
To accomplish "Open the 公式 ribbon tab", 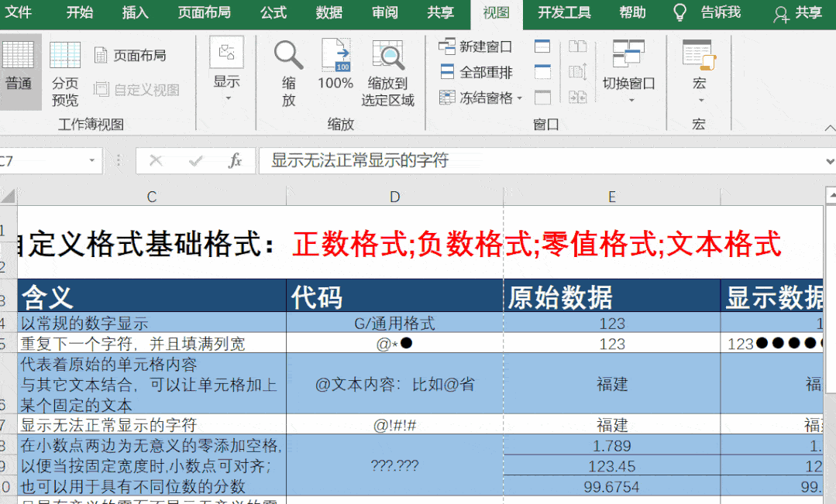I will 274,12.
